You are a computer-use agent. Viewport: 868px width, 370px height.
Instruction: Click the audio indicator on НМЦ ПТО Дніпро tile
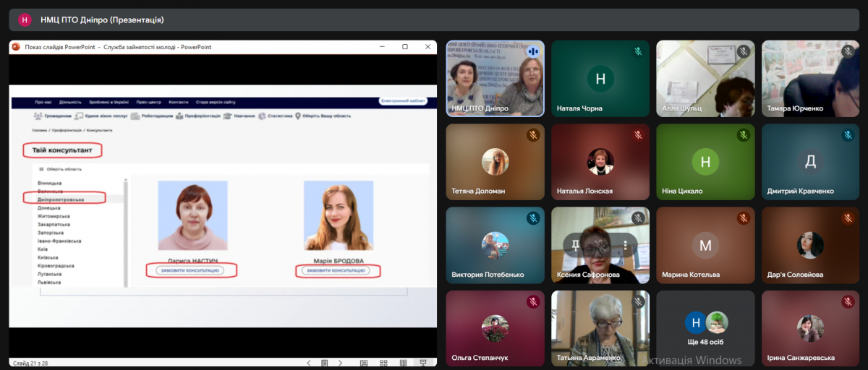click(x=533, y=51)
